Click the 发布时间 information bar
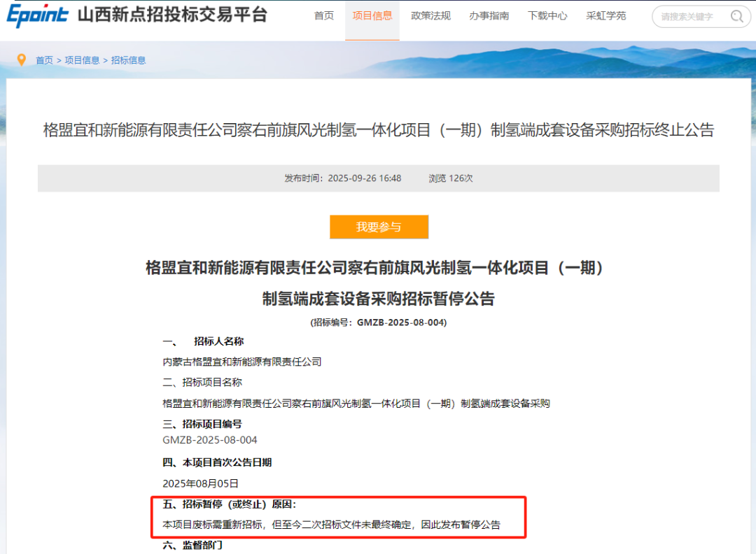This screenshot has width=756, height=554. [378, 178]
